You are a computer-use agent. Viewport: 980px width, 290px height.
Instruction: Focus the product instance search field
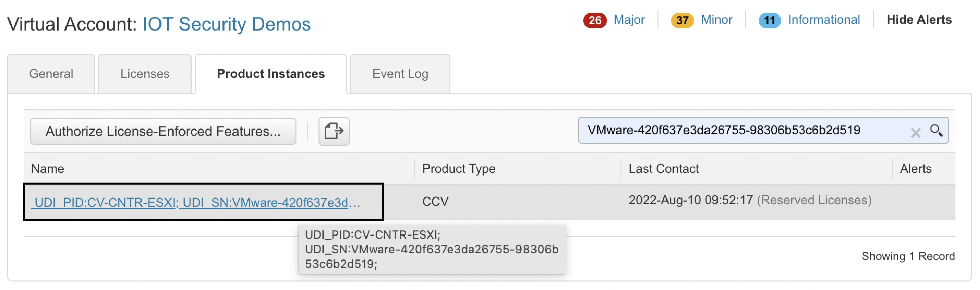point(742,130)
